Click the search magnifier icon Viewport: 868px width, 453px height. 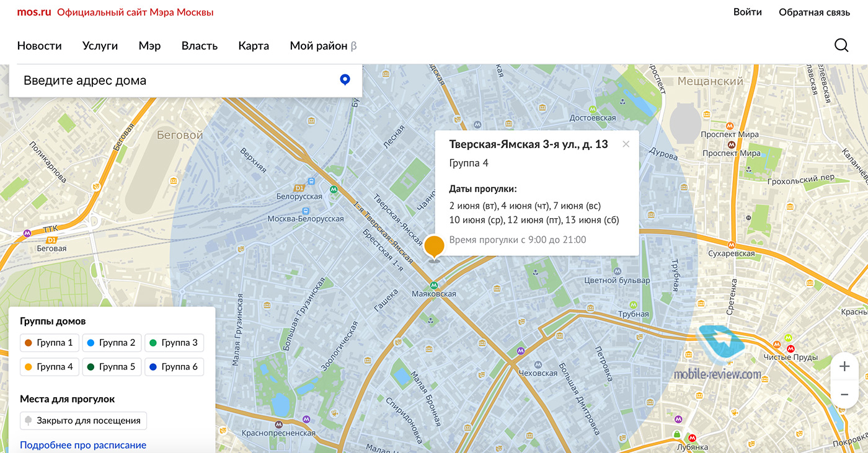click(x=841, y=45)
